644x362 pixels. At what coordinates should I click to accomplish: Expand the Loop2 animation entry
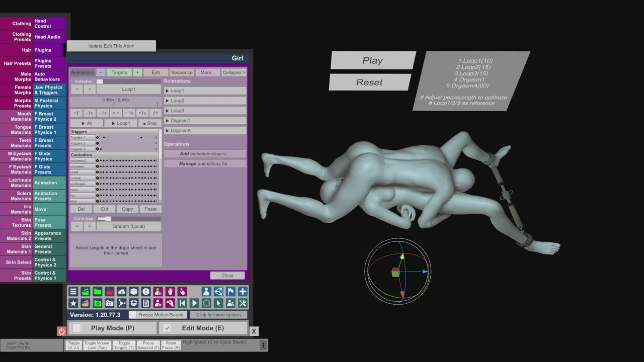[x=205, y=101]
